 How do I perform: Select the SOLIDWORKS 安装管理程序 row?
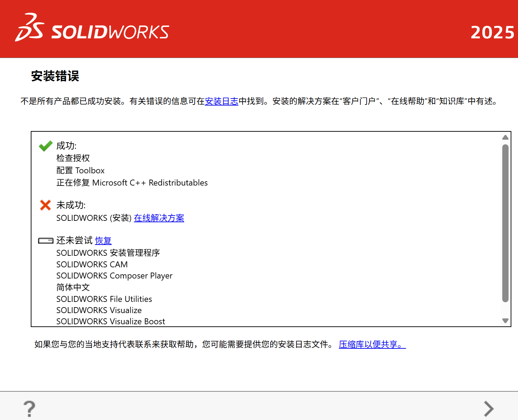[108, 253]
